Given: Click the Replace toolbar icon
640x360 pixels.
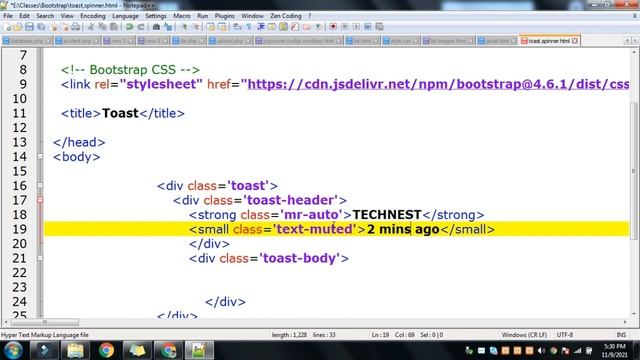Looking at the screenshot, I should 168,27.
